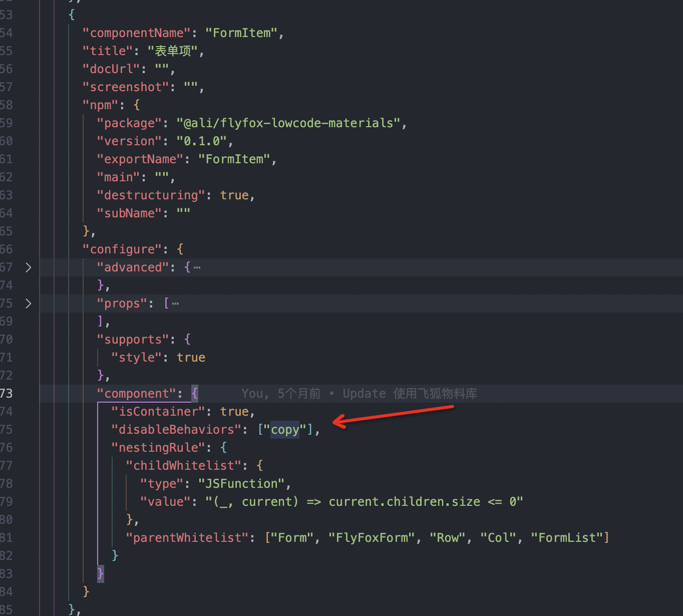Click the "true" value of "style"

191,357
